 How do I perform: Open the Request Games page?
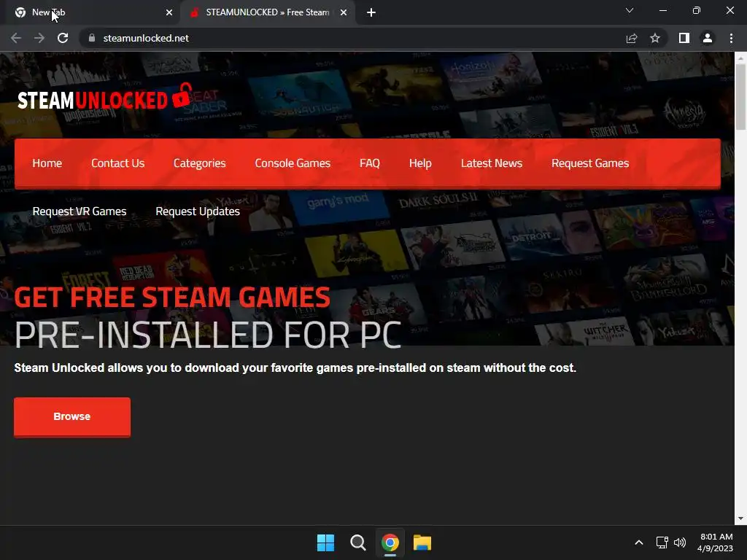[x=590, y=163]
